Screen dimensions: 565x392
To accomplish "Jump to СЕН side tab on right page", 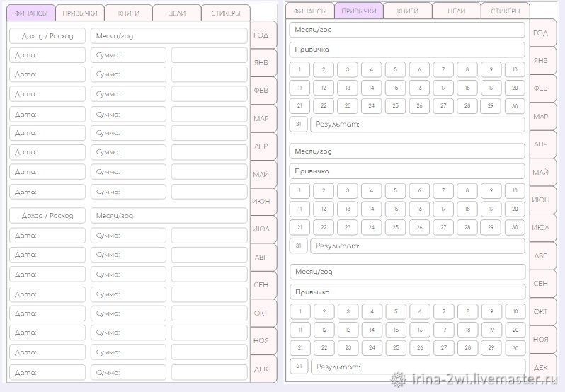I will click(542, 283).
